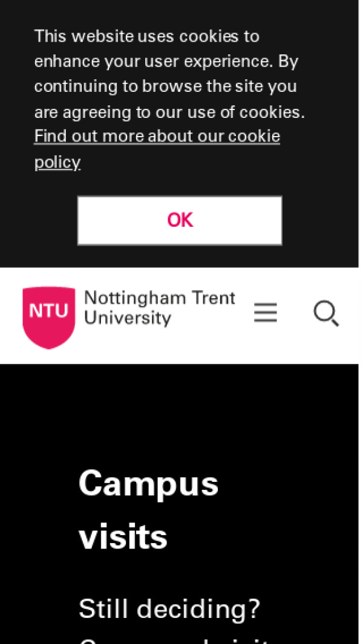Click the 'Still deciding?' text

[169, 609]
